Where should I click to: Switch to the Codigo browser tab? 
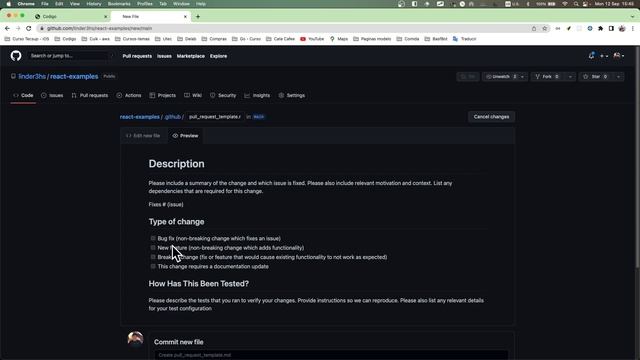coord(71,17)
